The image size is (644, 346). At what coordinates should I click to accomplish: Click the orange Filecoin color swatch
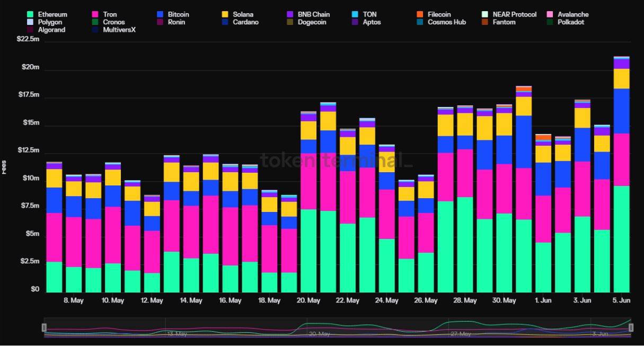(x=419, y=14)
